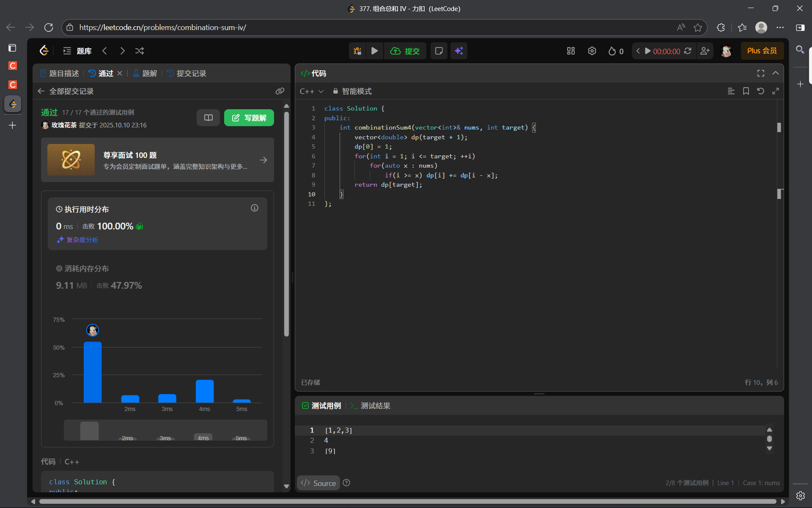Reset the code to the default template
This screenshot has width=812, height=508.
[x=760, y=91]
